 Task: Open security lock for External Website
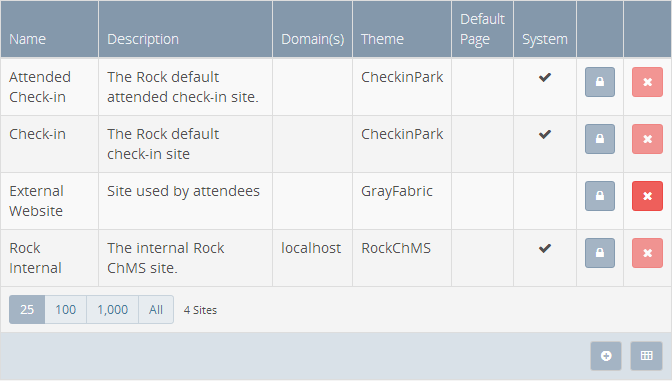600,196
